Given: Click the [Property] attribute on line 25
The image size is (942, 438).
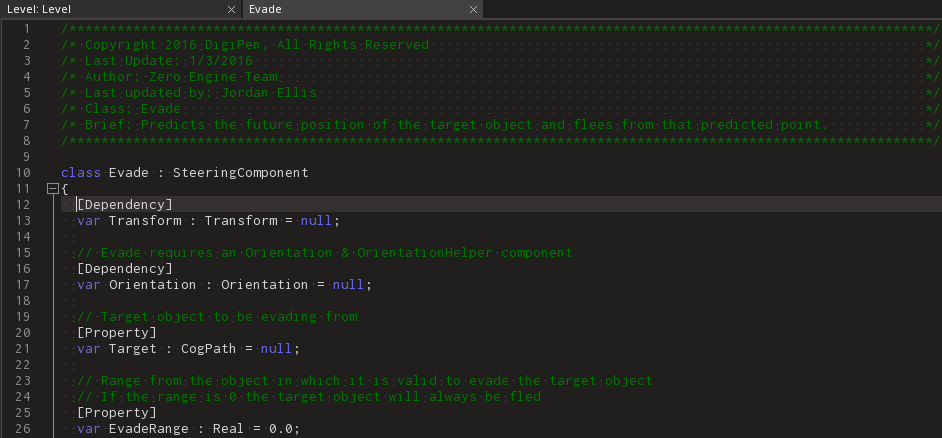Looking at the screenshot, I should (x=117, y=412).
